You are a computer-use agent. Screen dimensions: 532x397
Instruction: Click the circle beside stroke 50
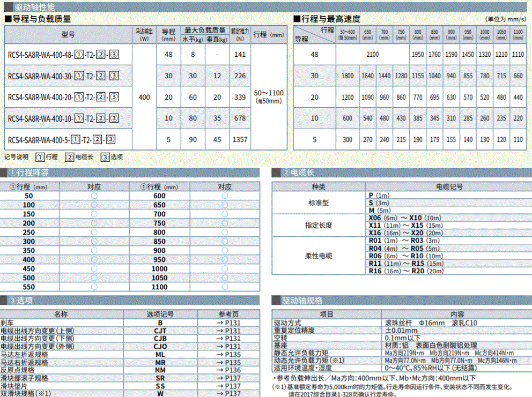[94, 196]
